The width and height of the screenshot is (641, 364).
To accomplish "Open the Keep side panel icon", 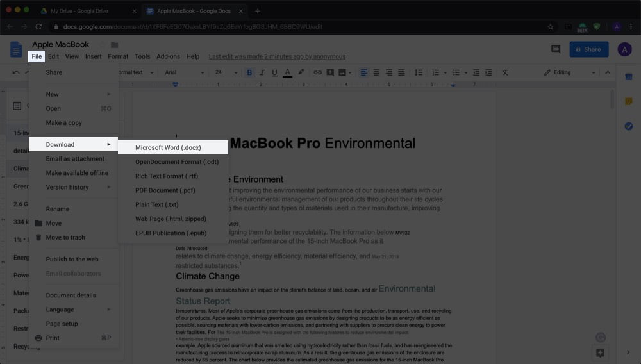I will pos(629,101).
